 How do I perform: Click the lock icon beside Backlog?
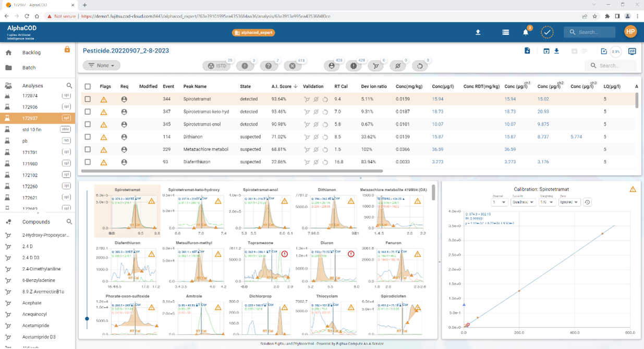coord(67,49)
